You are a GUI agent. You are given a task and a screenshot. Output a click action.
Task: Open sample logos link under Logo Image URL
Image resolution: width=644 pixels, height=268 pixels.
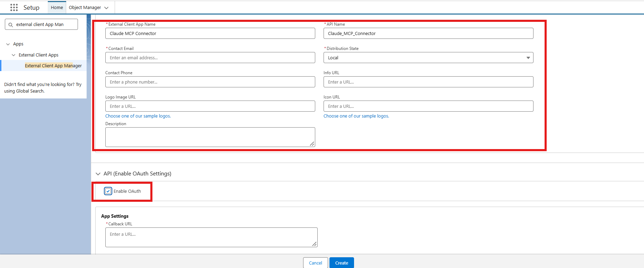[x=138, y=116]
